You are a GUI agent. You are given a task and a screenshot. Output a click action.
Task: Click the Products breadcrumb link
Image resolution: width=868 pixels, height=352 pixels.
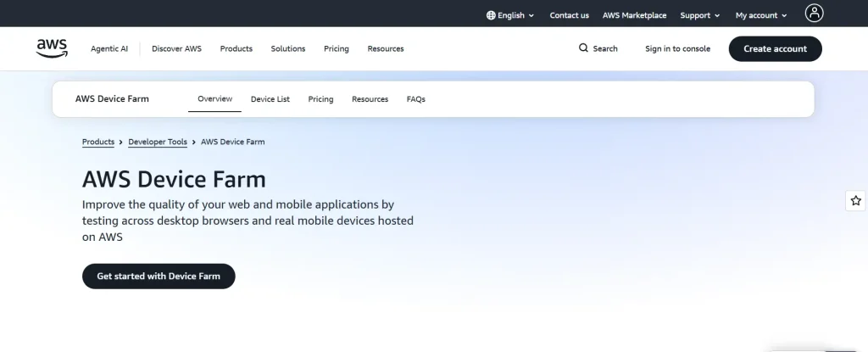pos(98,142)
